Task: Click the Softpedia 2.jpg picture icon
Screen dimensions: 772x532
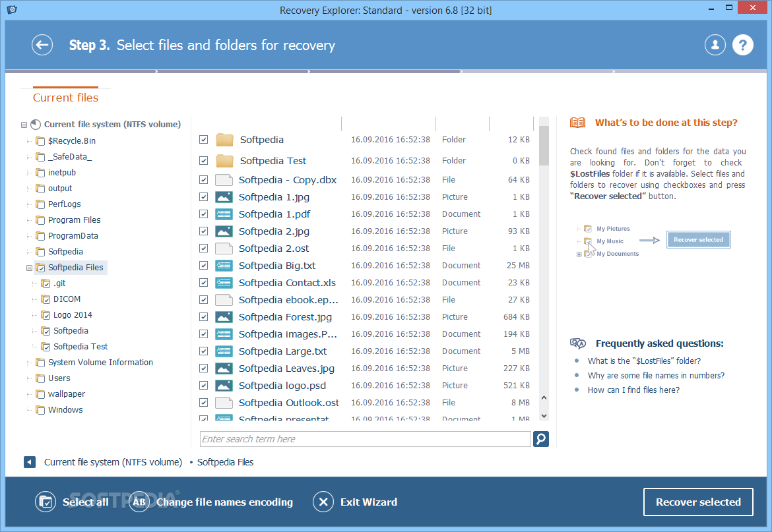Action: pos(224,231)
